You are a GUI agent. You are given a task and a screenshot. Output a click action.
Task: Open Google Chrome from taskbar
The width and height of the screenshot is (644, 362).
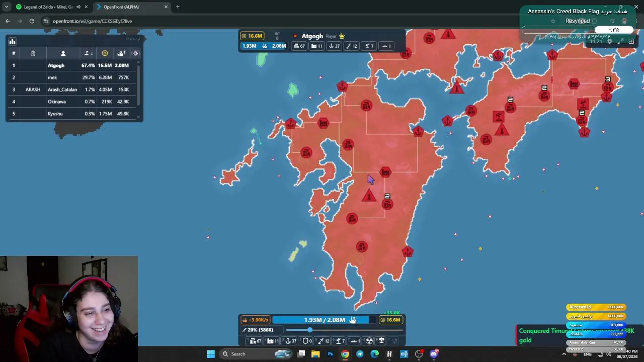point(345,354)
